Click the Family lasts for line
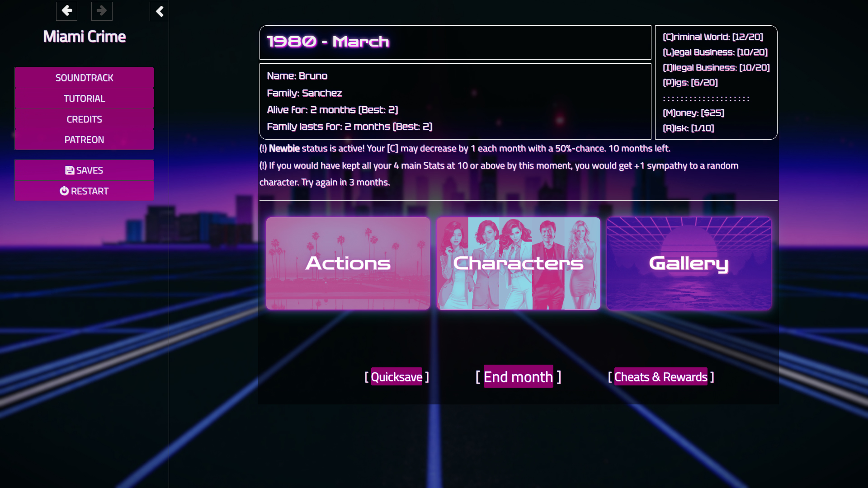 (349, 127)
